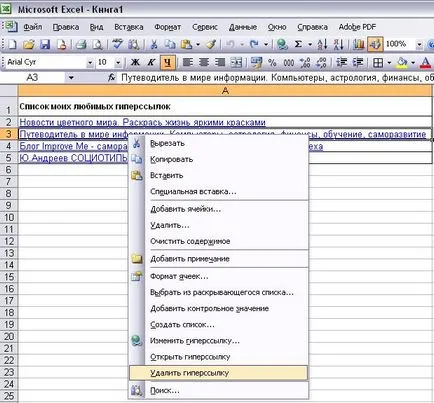Open the Новости цветного мира hyperlink
The height and width of the screenshot is (403, 434).
[x=142, y=122]
